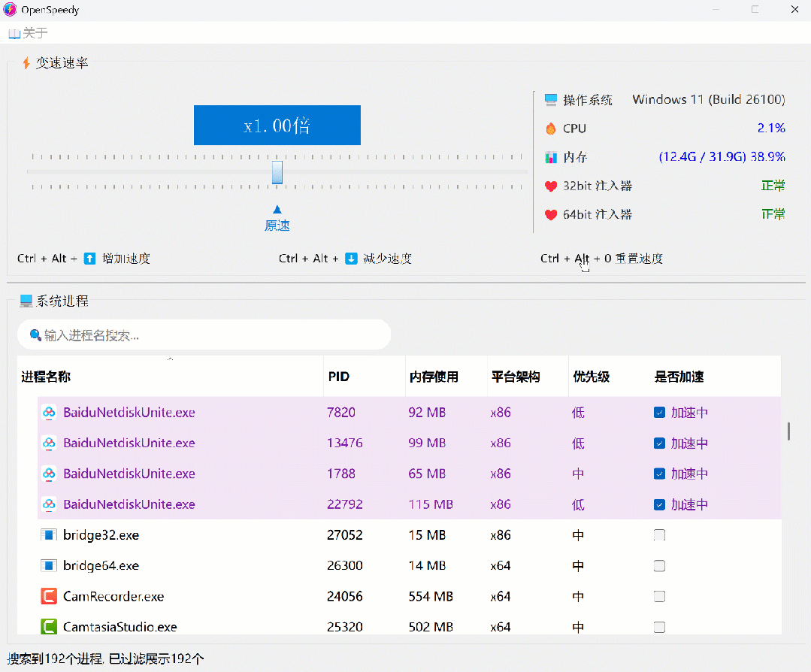Open the 关于 menu

pos(28,33)
